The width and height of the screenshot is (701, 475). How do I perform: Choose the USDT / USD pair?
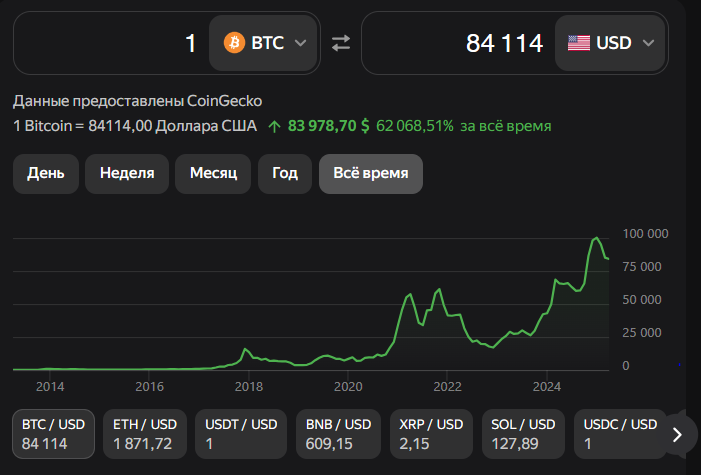point(237,433)
